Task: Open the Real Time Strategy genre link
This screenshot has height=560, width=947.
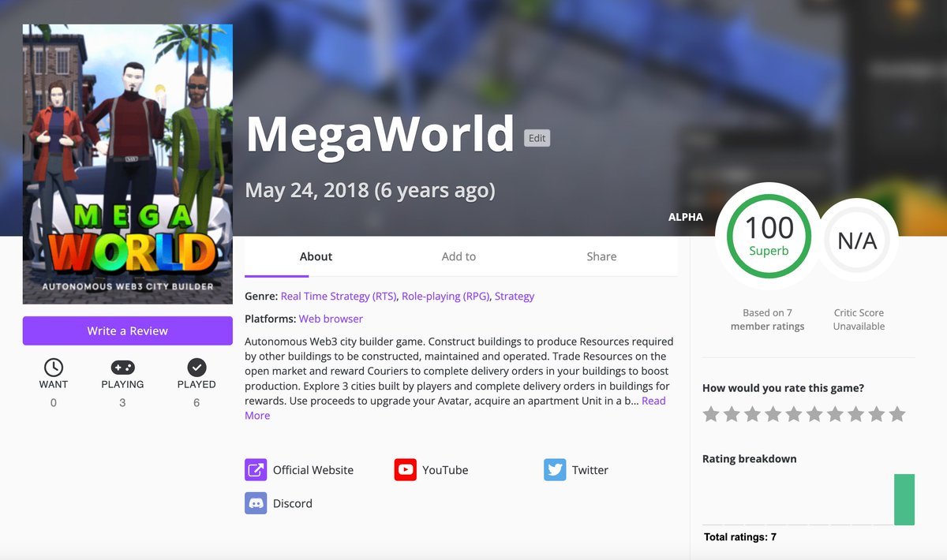Action: click(338, 296)
